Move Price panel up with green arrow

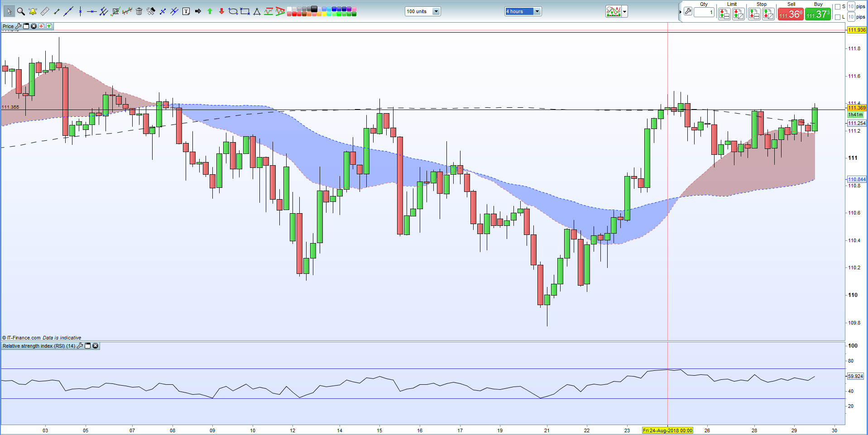tap(49, 26)
